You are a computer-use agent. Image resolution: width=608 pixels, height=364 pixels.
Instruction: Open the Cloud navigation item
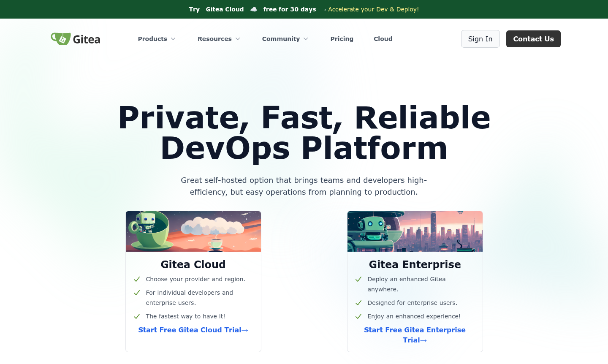(x=383, y=38)
